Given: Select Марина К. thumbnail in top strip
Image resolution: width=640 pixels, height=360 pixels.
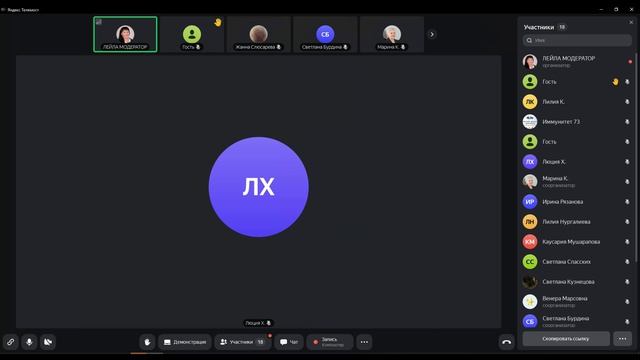Looking at the screenshot, I should (x=392, y=34).
